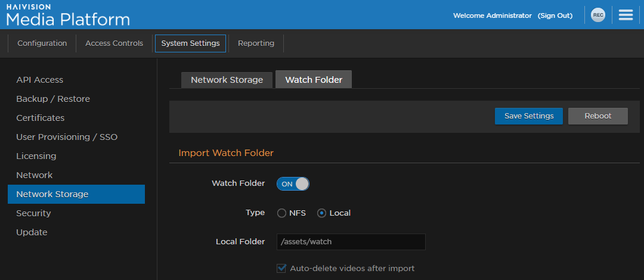Click the REC recording icon
This screenshot has width=644, height=280.
tap(597, 15)
